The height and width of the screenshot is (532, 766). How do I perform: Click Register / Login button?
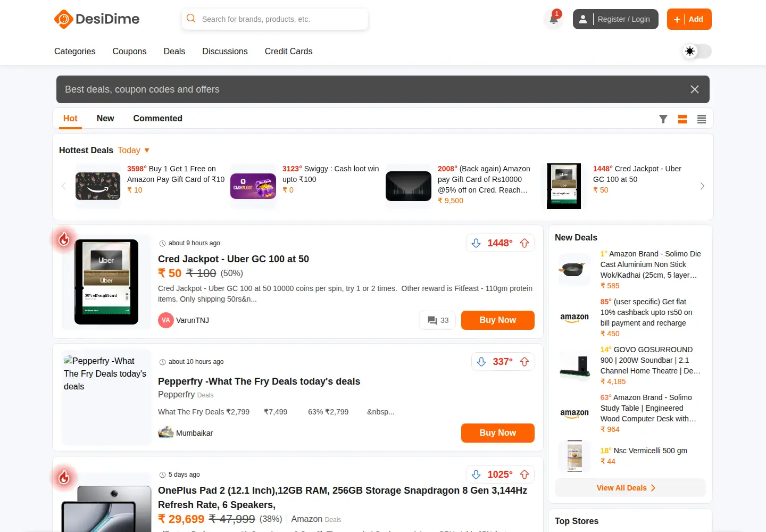point(615,19)
